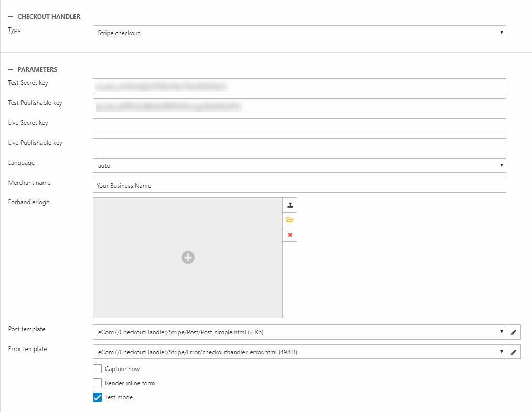The image size is (532, 412).
Task: Click the plus icon in logo placeholder
Action: (x=188, y=257)
